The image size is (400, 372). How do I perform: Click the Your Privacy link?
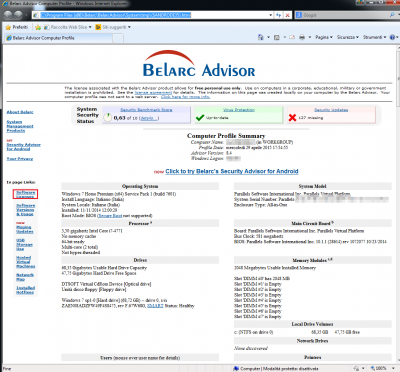click(20, 159)
